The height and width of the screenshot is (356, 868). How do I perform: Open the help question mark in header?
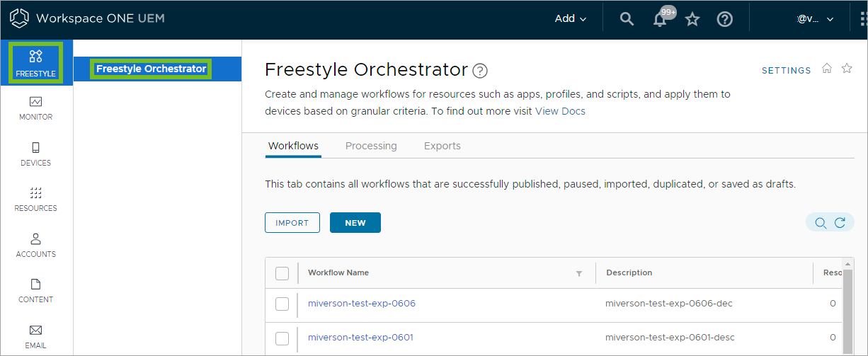tap(725, 19)
